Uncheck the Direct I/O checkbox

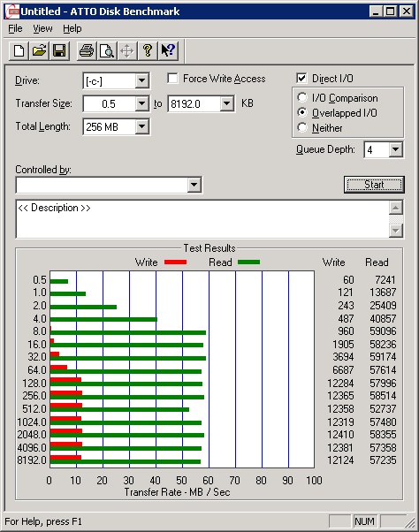click(x=301, y=79)
